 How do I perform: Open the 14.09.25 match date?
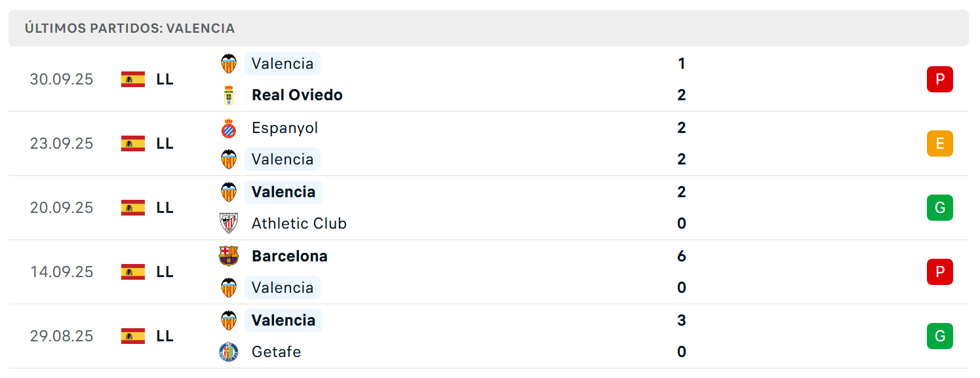click(62, 272)
